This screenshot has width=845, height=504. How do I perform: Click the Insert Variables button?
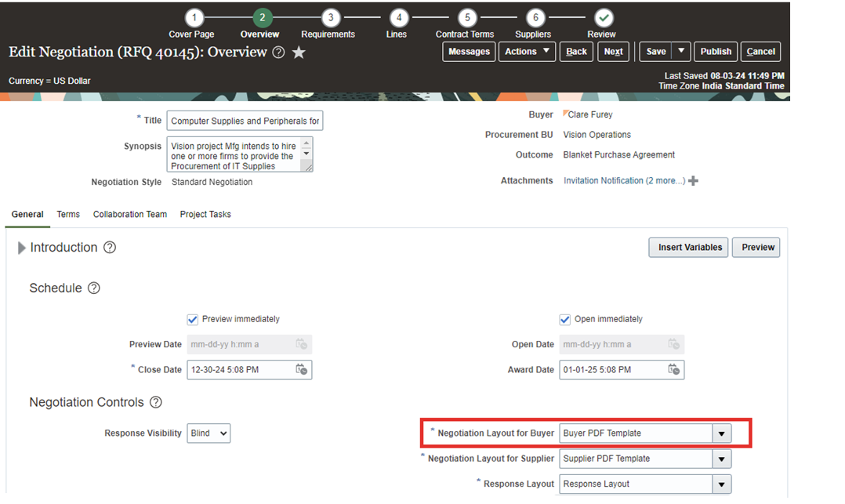689,248
